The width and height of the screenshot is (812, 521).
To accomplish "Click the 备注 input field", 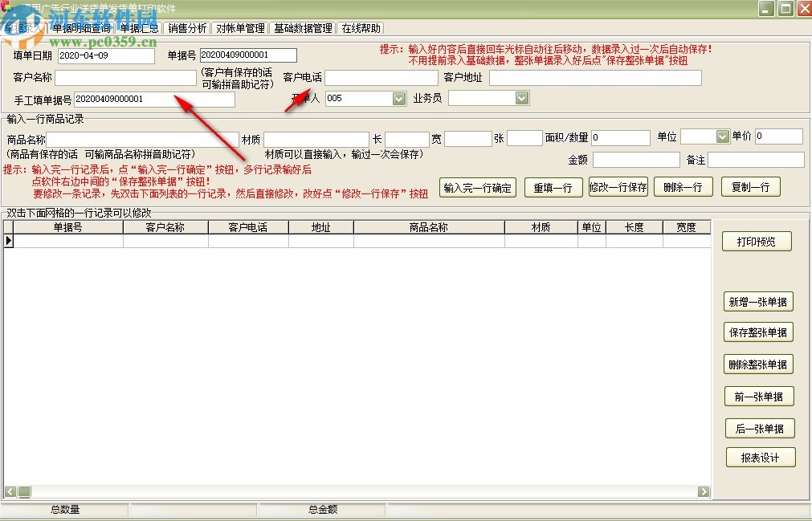I will 756,160.
